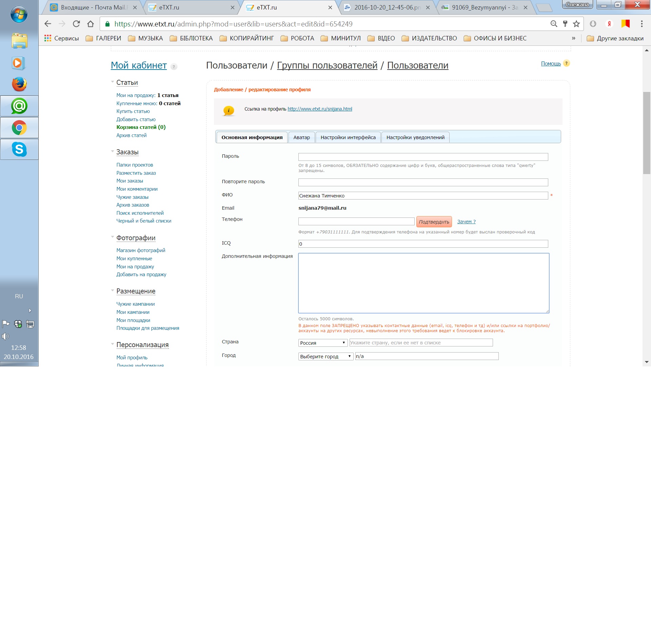Open the profile link etxt.ru/snijana.html
Screen dimensions: 651x644
[x=320, y=109]
